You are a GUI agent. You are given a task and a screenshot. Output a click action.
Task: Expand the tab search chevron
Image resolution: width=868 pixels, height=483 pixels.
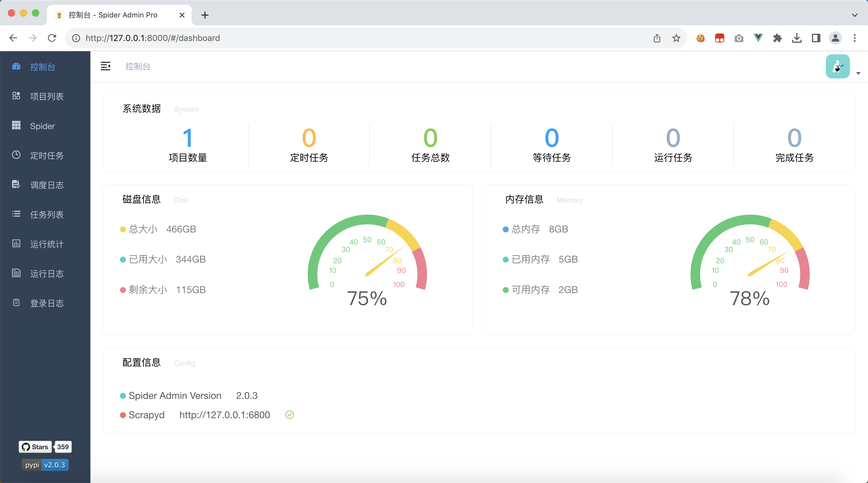click(854, 15)
